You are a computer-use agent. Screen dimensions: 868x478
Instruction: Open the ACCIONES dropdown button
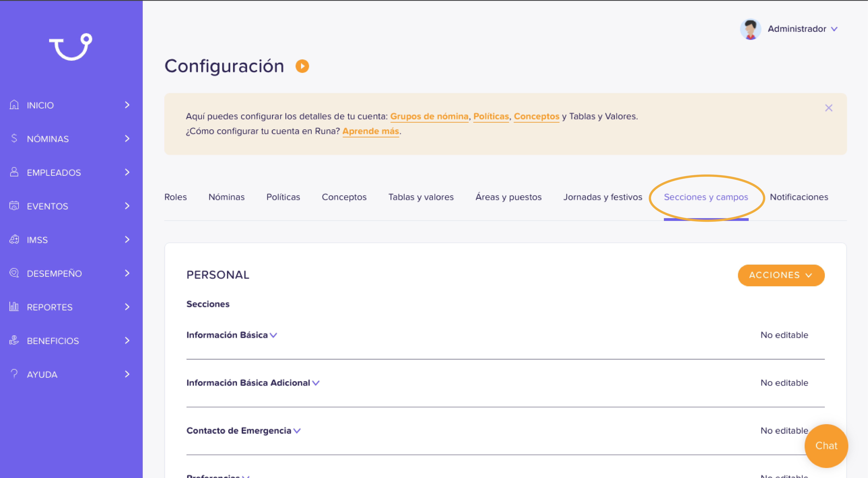(x=781, y=275)
